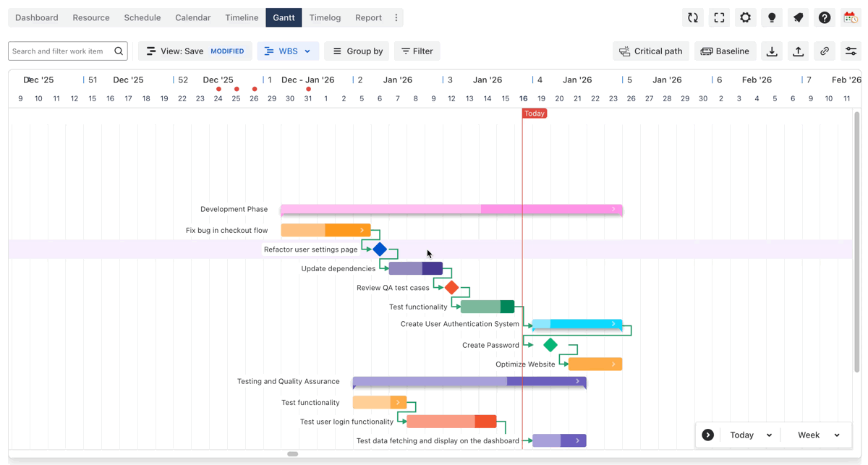Click the search and filter work item field

[x=61, y=51]
